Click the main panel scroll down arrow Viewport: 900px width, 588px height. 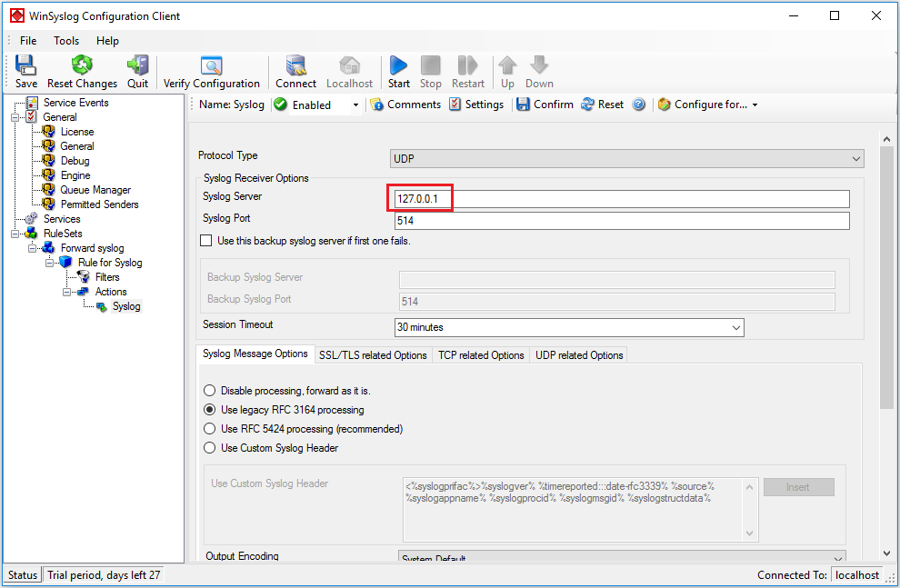[x=886, y=553]
